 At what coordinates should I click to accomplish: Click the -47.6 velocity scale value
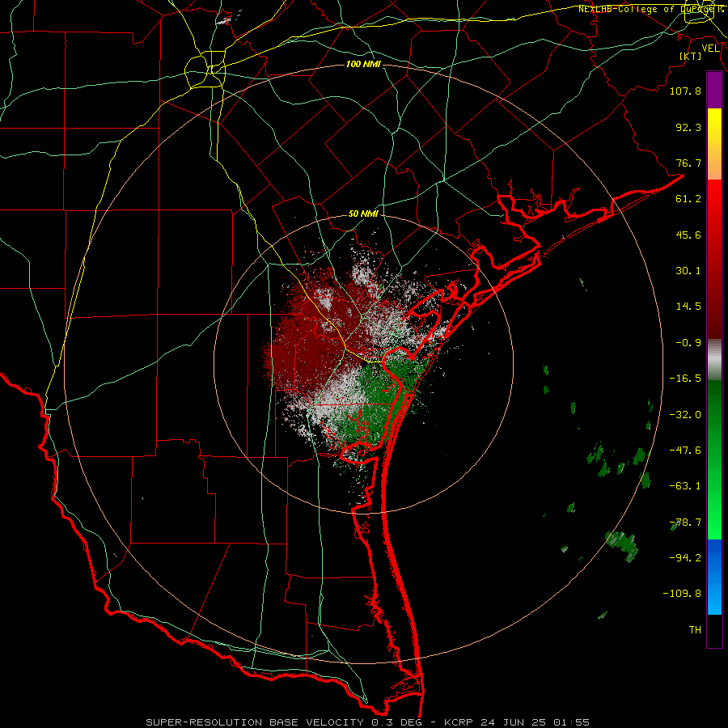[x=685, y=451]
